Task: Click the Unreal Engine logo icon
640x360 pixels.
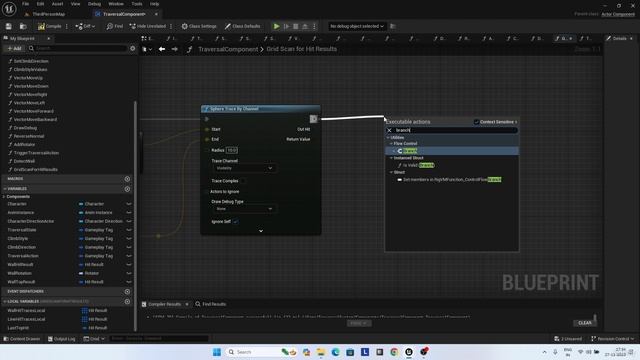Action: [9, 9]
